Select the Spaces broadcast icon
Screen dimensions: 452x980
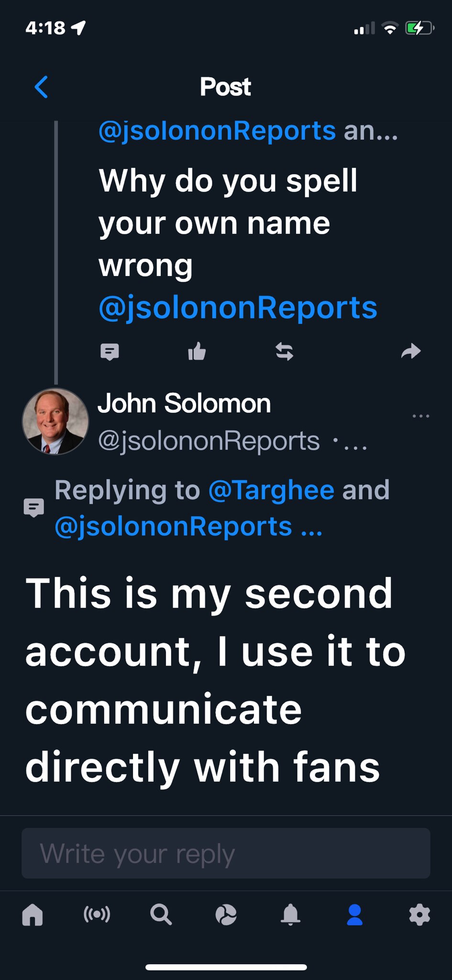[97, 915]
